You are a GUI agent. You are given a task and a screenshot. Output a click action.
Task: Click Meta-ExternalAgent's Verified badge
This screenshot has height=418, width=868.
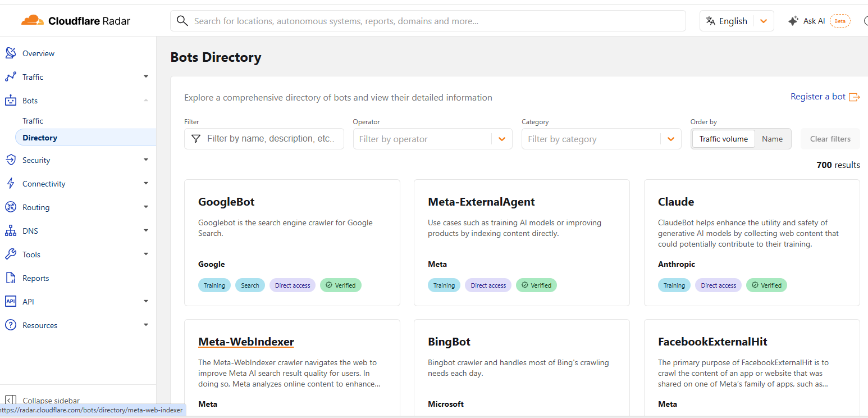(x=537, y=285)
